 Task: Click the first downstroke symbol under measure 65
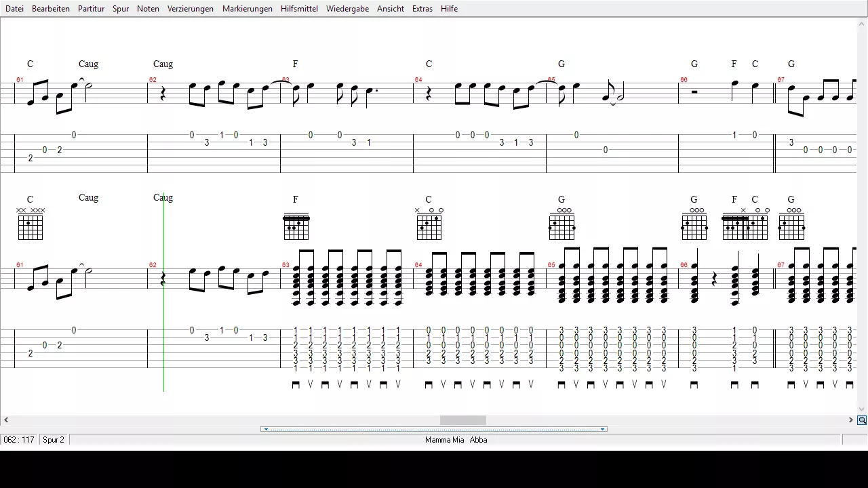561,384
